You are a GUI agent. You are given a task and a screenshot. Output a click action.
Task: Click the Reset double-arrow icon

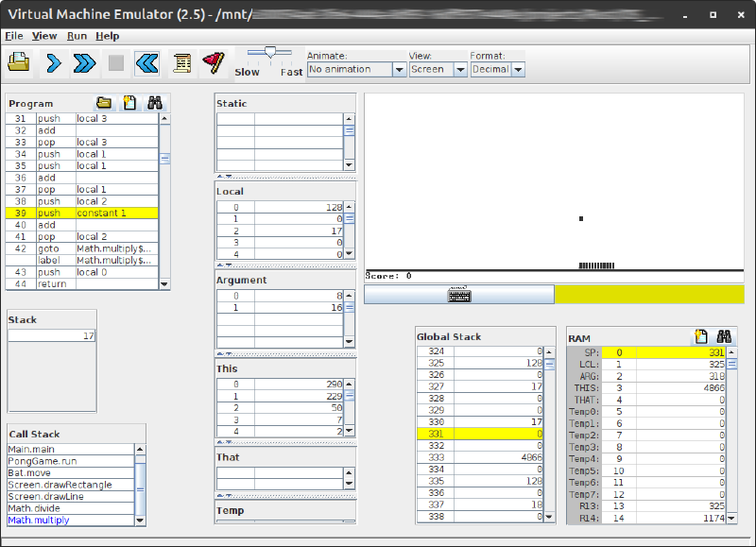coord(145,62)
